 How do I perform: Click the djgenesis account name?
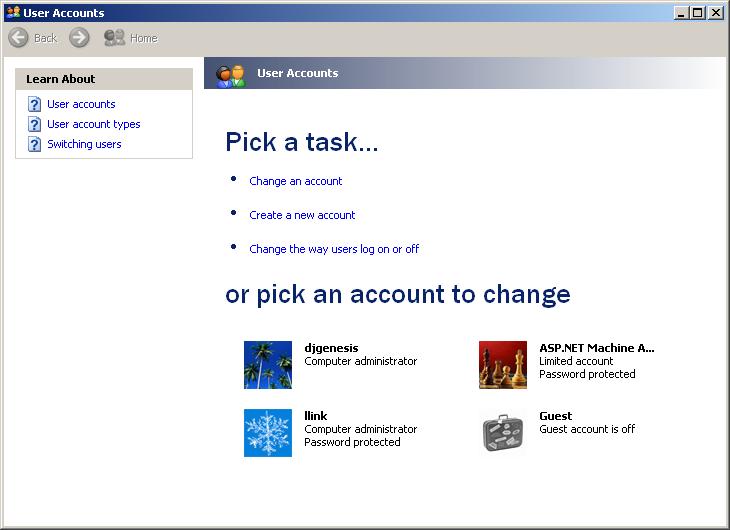pos(331,348)
